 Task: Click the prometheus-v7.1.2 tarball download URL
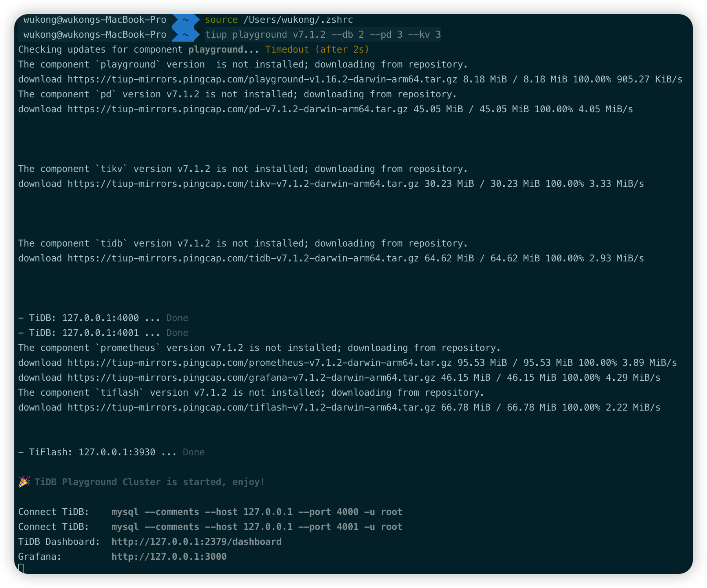pyautogui.click(x=259, y=363)
